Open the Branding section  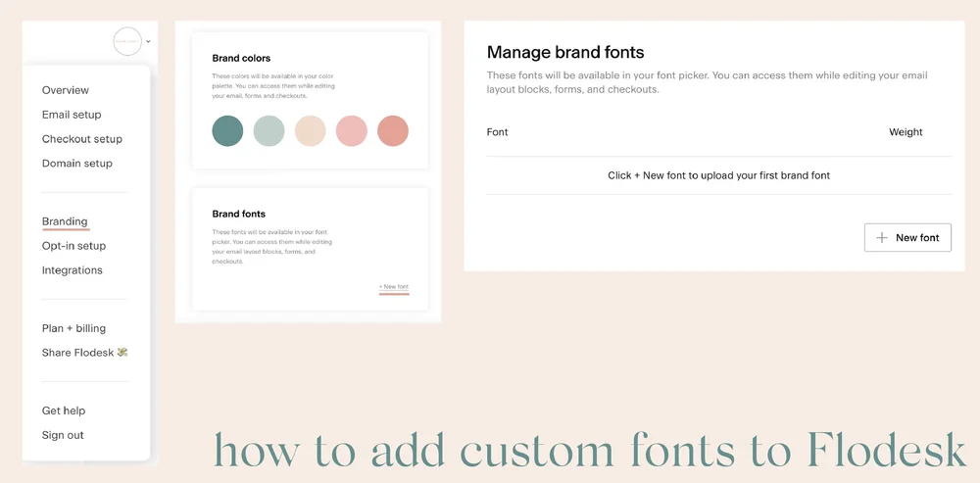(x=65, y=221)
